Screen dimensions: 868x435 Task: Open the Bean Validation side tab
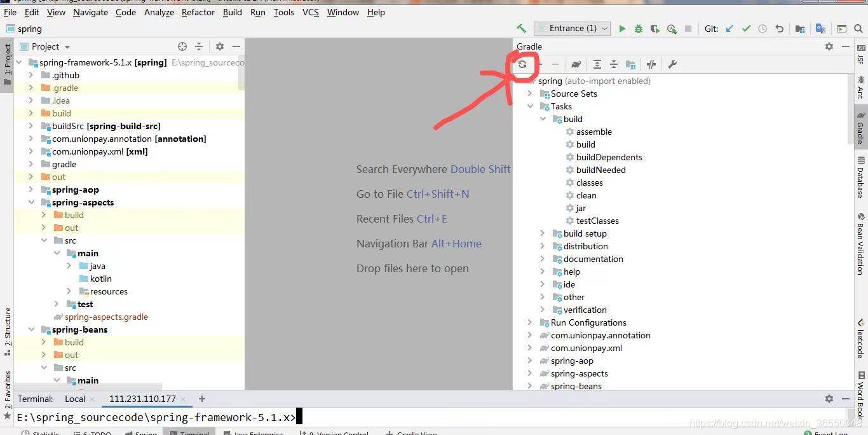860,245
